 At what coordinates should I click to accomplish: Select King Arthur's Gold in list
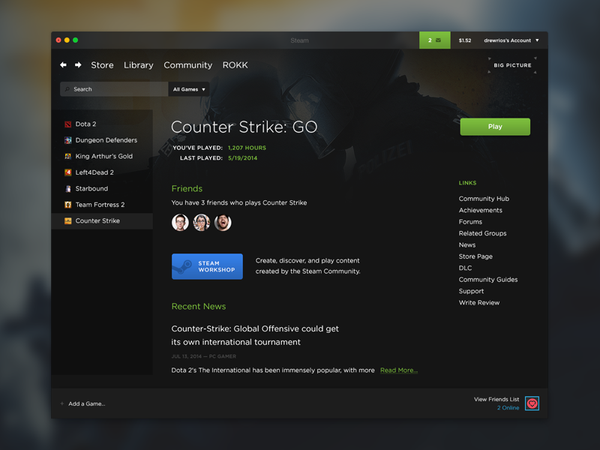(102, 156)
